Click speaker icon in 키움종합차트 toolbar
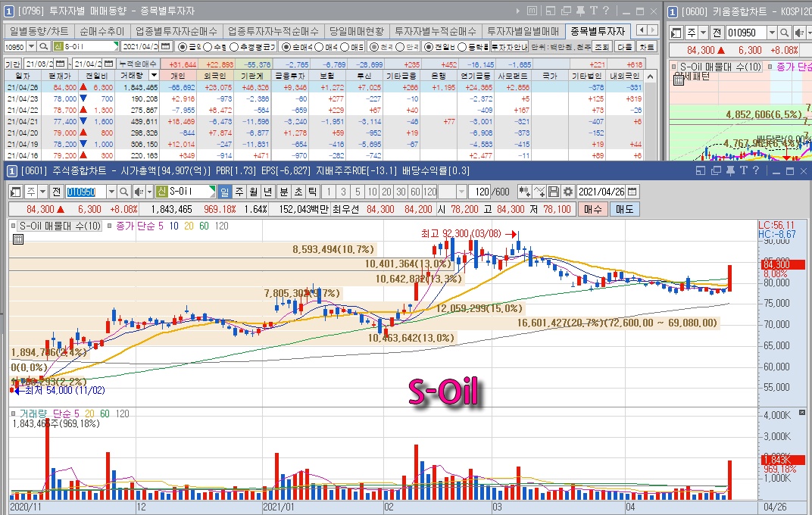Image resolution: width=812 pixels, height=515 pixels. click(x=798, y=33)
